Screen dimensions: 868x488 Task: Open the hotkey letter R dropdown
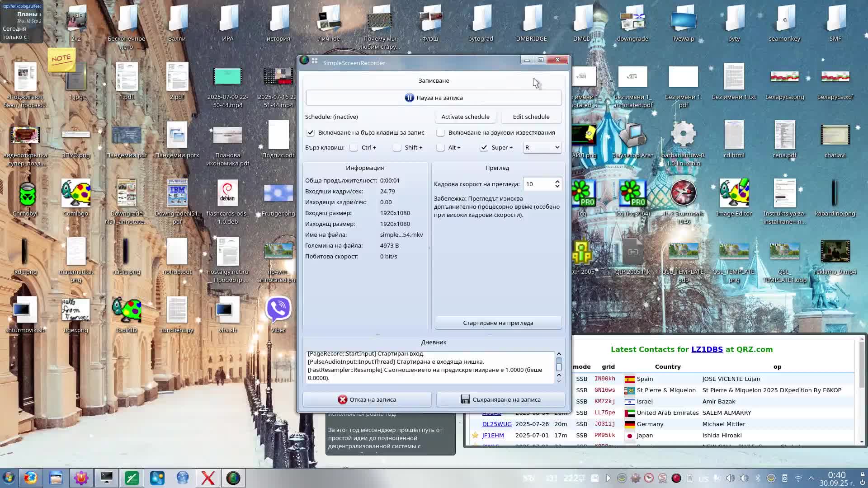coord(542,147)
